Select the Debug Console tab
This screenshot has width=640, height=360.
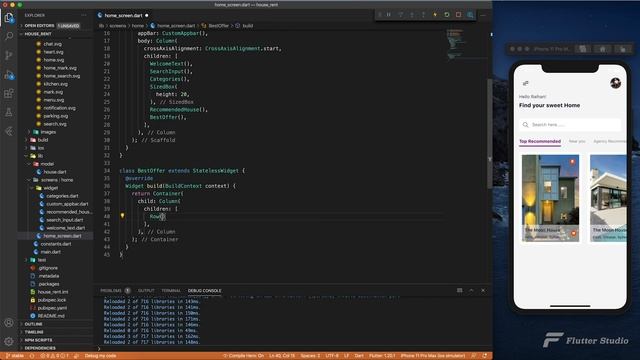point(204,291)
